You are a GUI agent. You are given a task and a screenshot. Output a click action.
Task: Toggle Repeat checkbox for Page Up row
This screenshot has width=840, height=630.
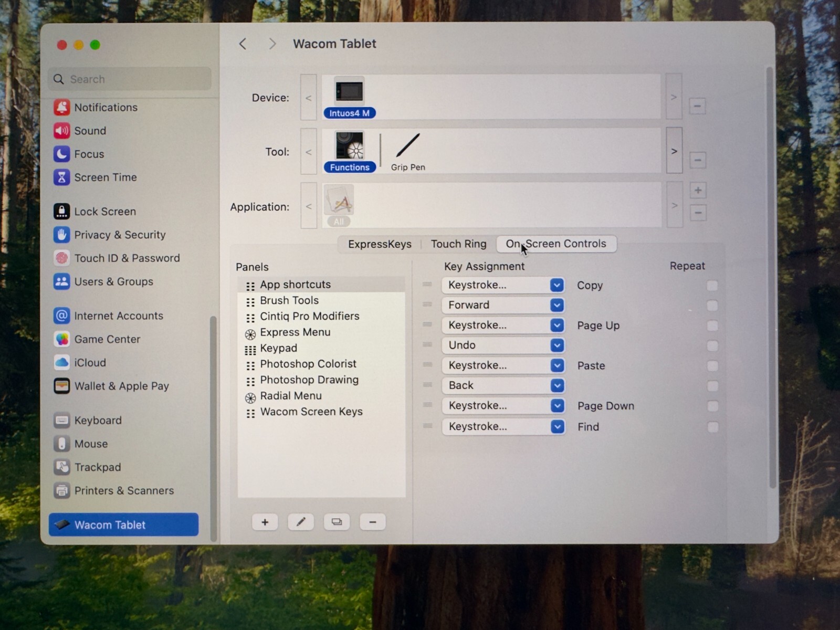point(712,326)
